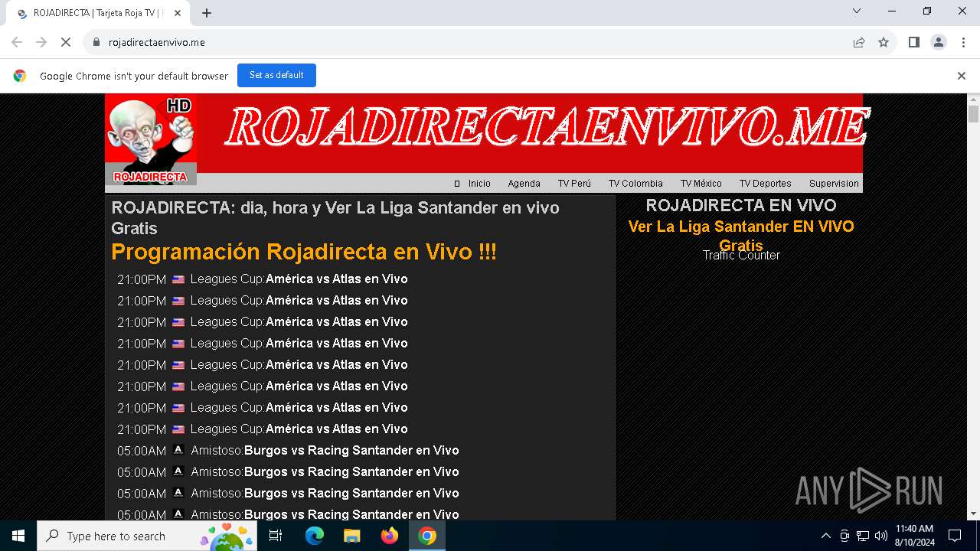Open TV Perú menu item
Screen dimensions: 980x551
[x=574, y=184]
